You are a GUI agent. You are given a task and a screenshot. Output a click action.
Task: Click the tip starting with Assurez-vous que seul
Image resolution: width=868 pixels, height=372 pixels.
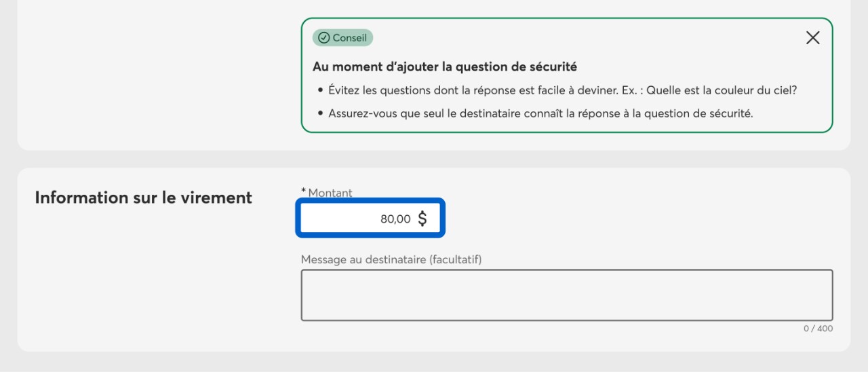tap(540, 113)
